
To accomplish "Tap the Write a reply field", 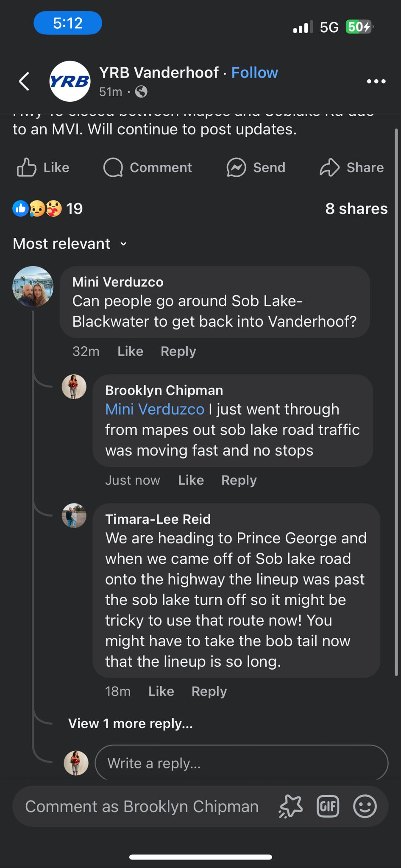I will (241, 763).
